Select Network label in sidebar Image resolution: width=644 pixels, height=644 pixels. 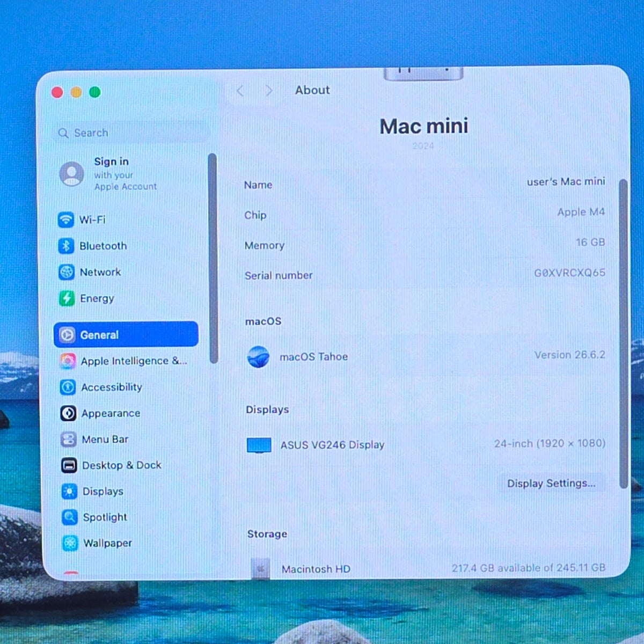click(x=100, y=272)
